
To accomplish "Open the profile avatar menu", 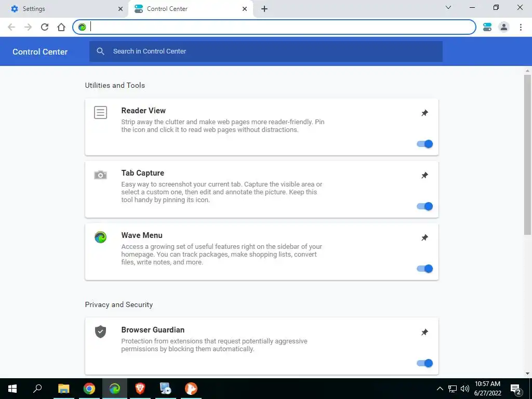I will 504,27.
